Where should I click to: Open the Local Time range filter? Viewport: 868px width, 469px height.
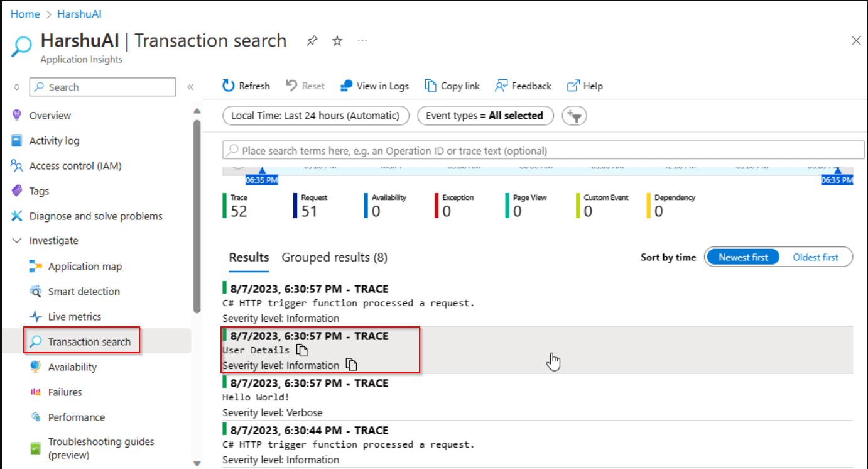(x=316, y=116)
